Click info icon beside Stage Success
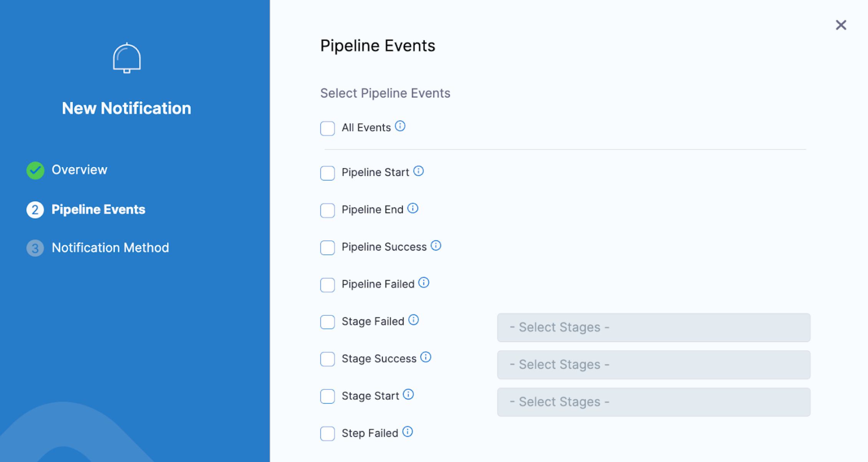 click(x=426, y=357)
